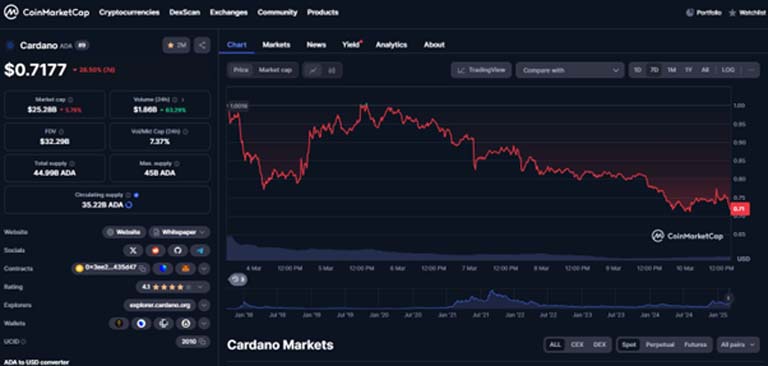Open the Compare with dropdown
Viewport: 768px width, 366px height.
tap(570, 70)
